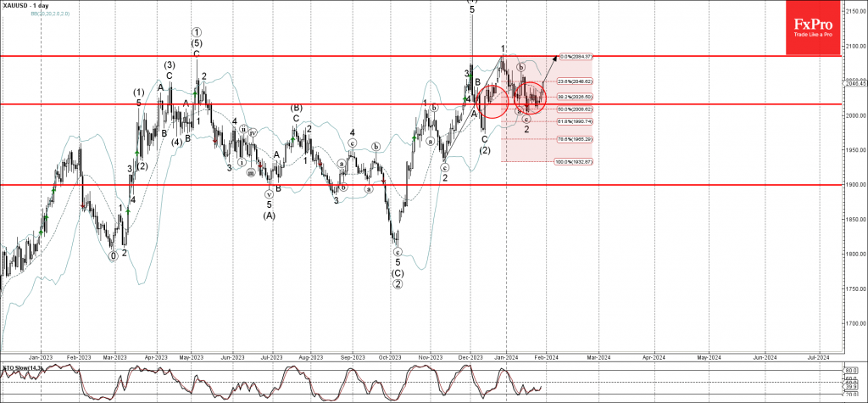Click the Feb-2023 date axis label
This screenshot has height=403, width=868.
[79, 357]
